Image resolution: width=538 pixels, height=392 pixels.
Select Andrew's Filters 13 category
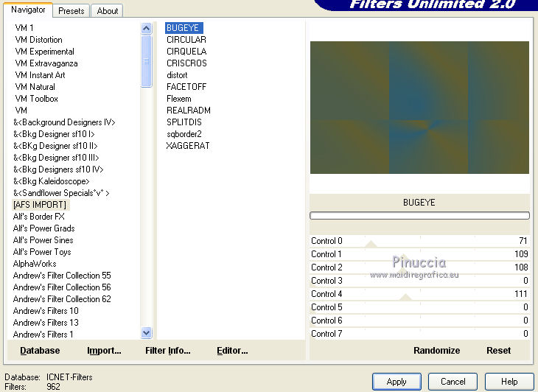point(46,323)
